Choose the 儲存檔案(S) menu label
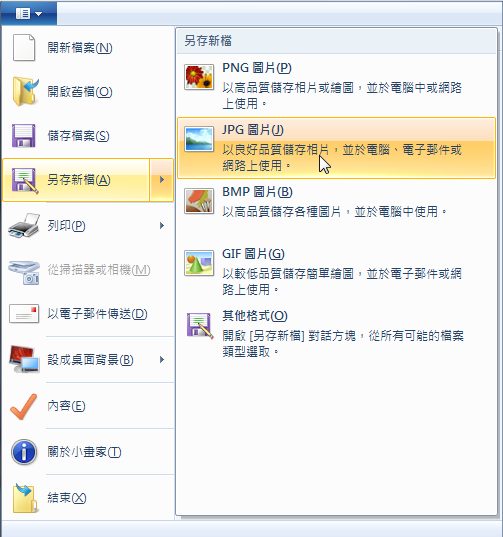This screenshot has width=503, height=537. [78, 136]
